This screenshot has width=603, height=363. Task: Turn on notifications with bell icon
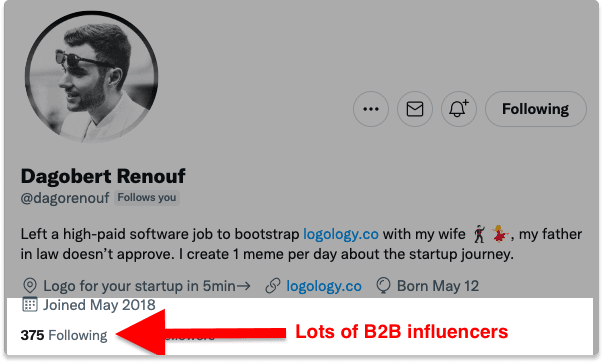(x=459, y=109)
